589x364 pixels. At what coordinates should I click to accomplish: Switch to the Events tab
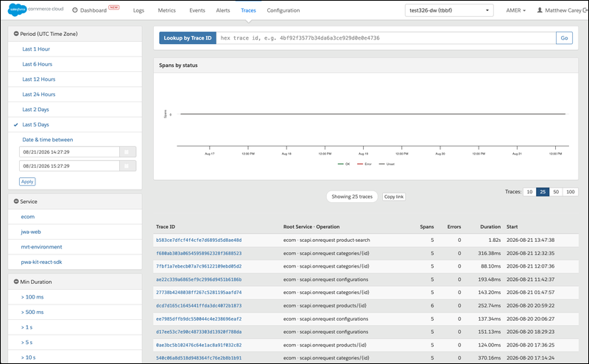[197, 10]
